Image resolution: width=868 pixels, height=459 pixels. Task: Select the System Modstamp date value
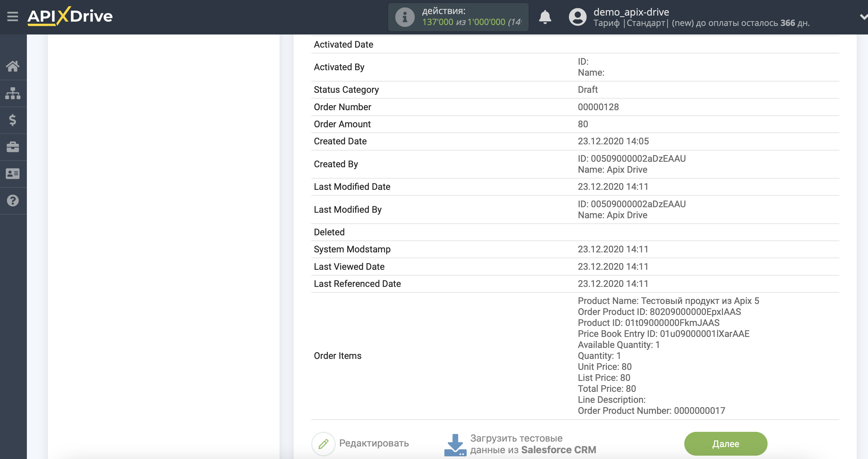coord(613,249)
